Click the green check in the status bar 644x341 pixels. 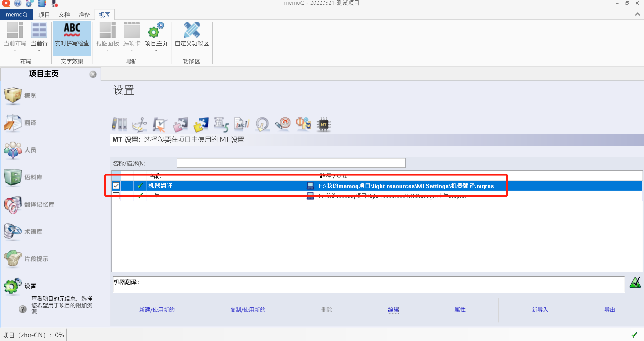pyautogui.click(x=634, y=335)
